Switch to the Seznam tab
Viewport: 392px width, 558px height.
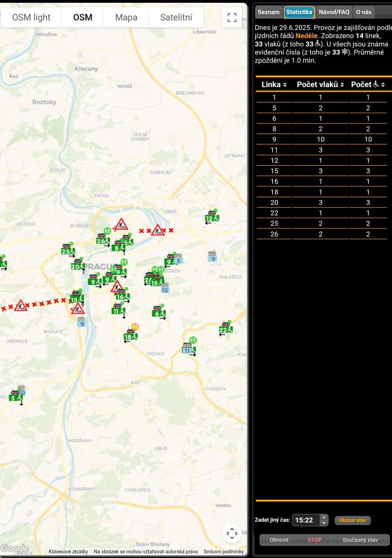click(268, 12)
